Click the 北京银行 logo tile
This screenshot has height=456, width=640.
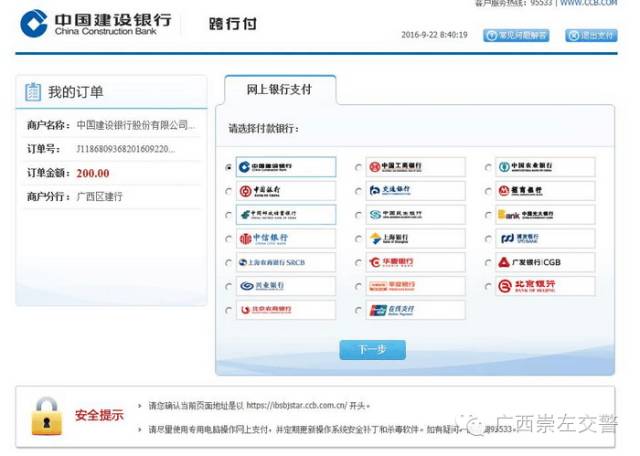(x=545, y=286)
